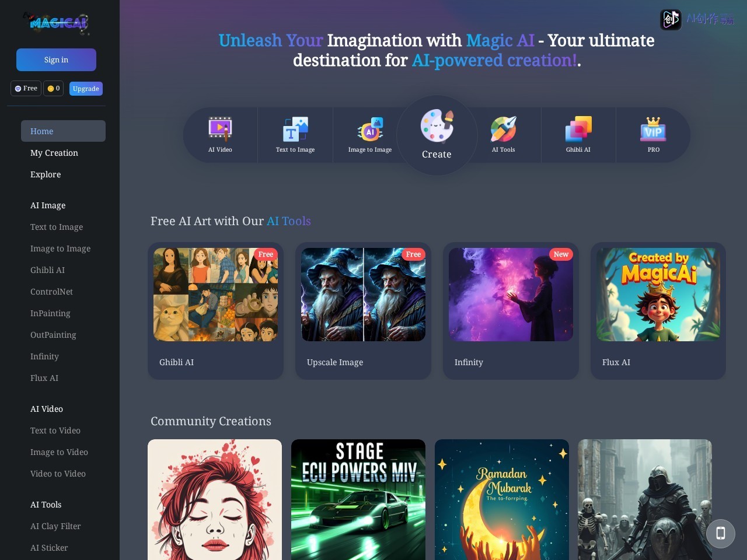The width and height of the screenshot is (747, 560).
Task: Click the Create palette icon
Action: pyautogui.click(x=437, y=126)
